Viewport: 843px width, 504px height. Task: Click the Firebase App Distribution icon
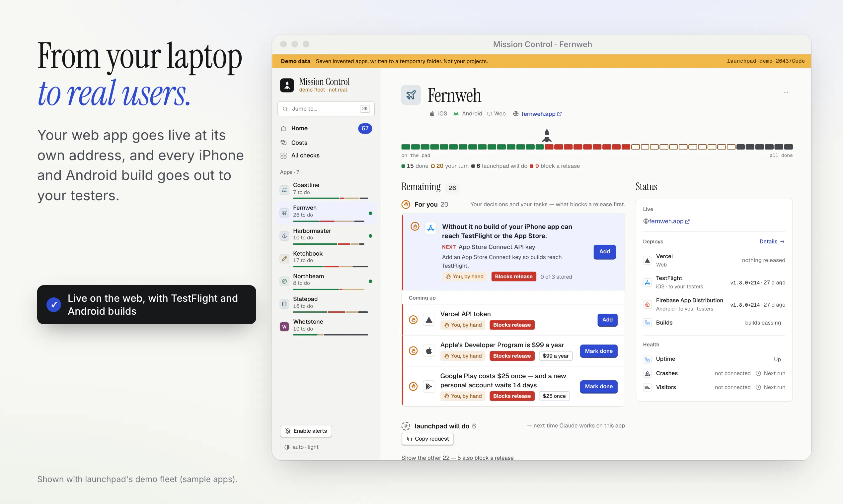coord(647,304)
